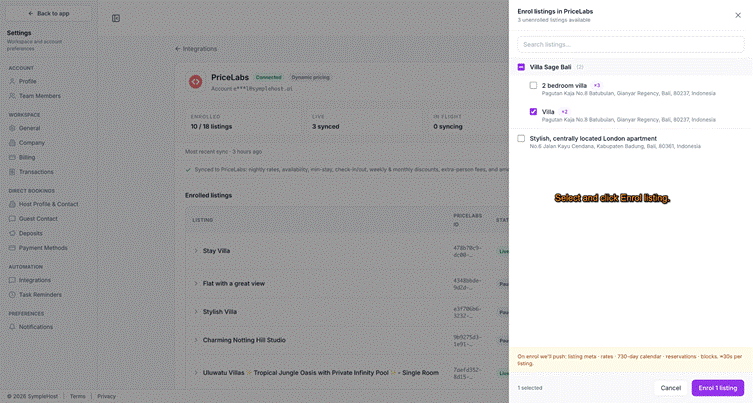Click the Stay Villa listing name

point(216,251)
